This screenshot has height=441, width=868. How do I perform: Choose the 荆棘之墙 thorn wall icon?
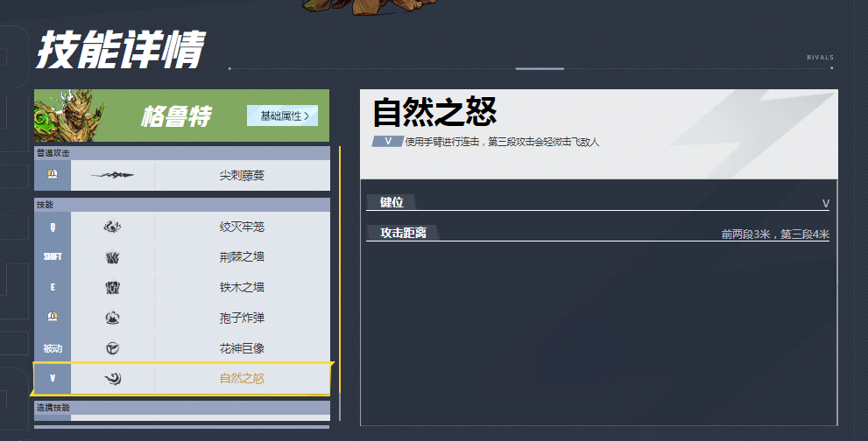[x=112, y=256]
